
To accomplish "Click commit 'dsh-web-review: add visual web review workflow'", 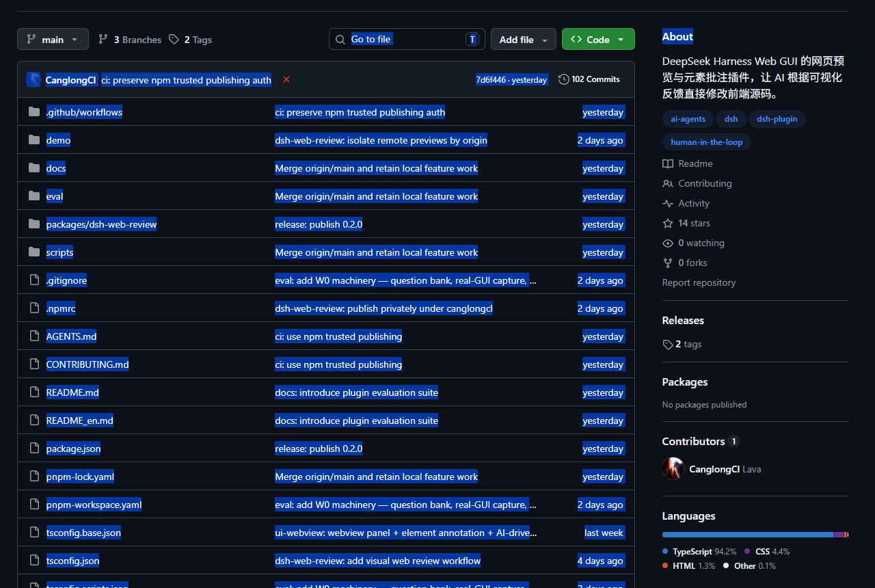I will pyautogui.click(x=378, y=561).
